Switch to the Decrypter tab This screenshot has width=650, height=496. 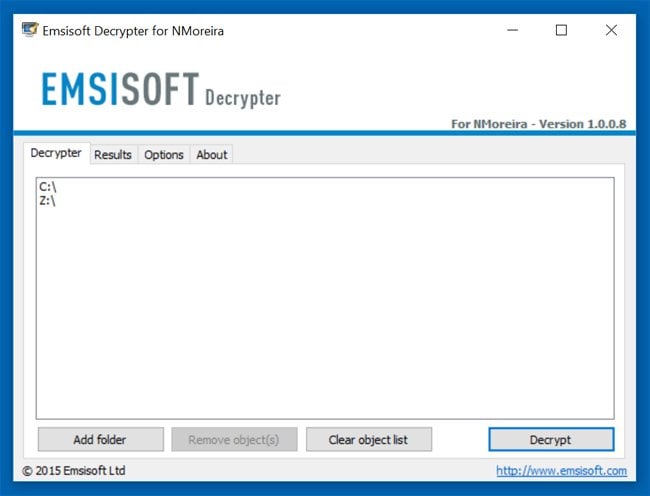[x=56, y=153]
